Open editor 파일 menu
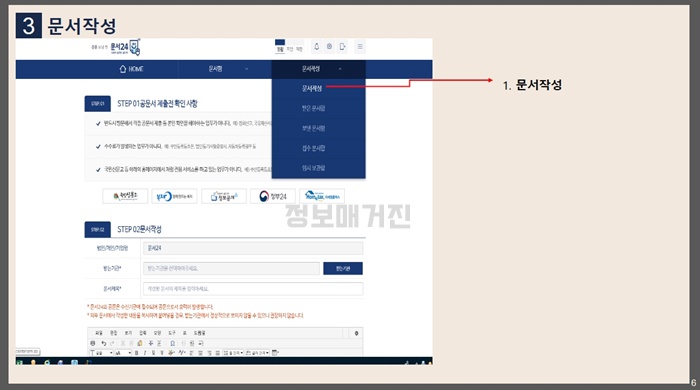The height and width of the screenshot is (390, 700). tap(99, 333)
